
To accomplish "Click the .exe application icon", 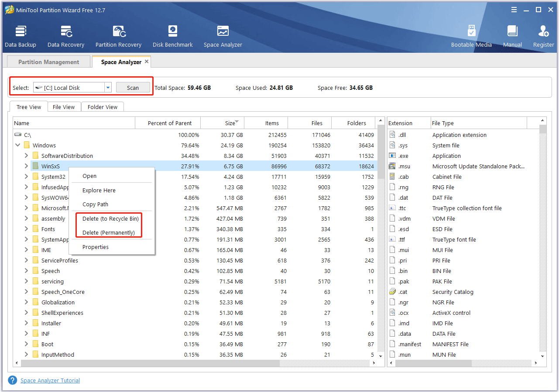I will (392, 156).
